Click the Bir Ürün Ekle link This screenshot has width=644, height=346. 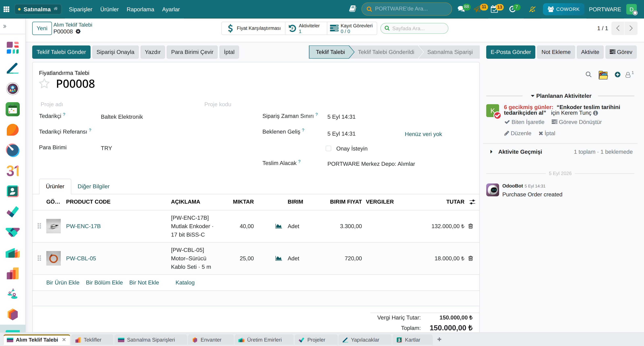[63, 283]
